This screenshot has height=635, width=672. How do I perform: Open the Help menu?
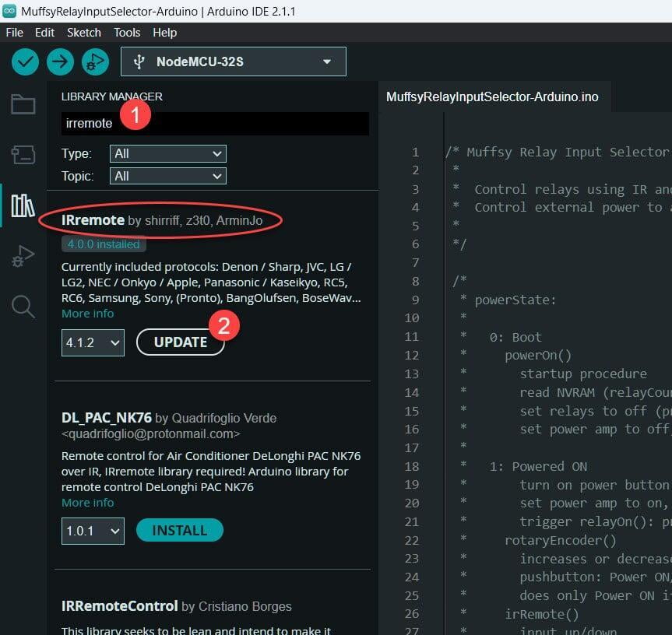tap(165, 33)
